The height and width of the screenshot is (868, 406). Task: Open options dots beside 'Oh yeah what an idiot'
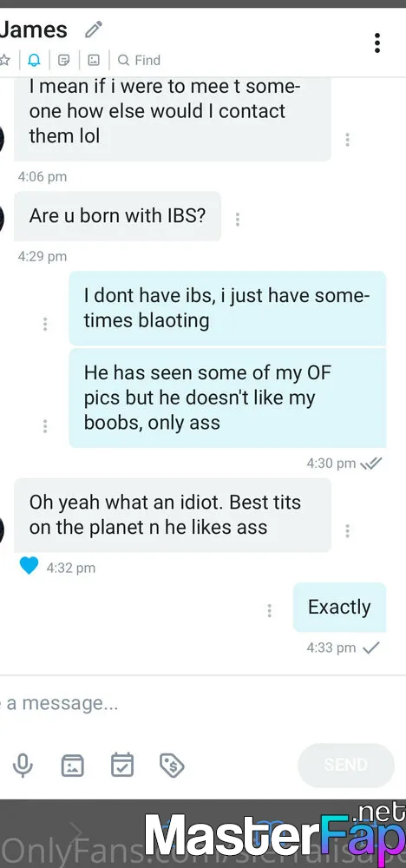[x=347, y=531]
